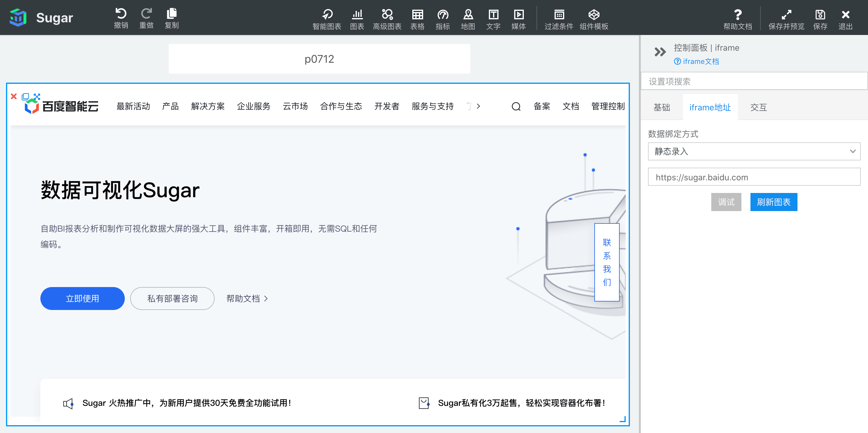The width and height of the screenshot is (868, 433).
Task: Open 开发者 in the nav bar
Action: click(x=387, y=106)
